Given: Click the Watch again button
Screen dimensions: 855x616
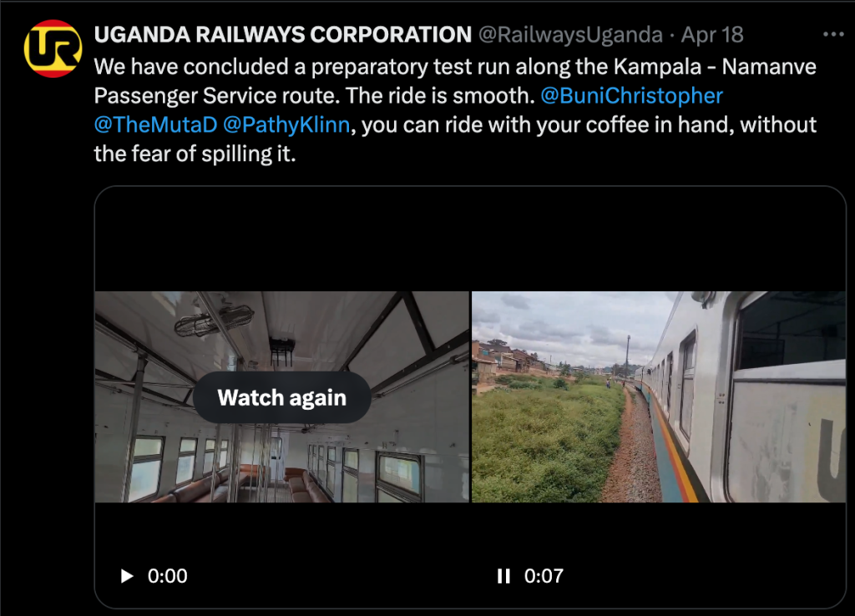Looking at the screenshot, I should click(x=281, y=397).
